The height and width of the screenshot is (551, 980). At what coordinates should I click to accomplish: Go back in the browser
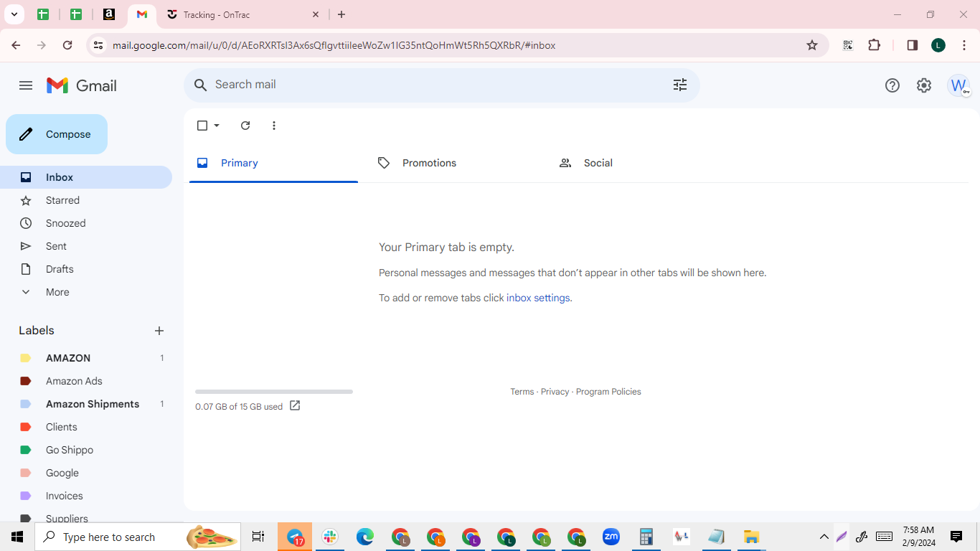16,45
